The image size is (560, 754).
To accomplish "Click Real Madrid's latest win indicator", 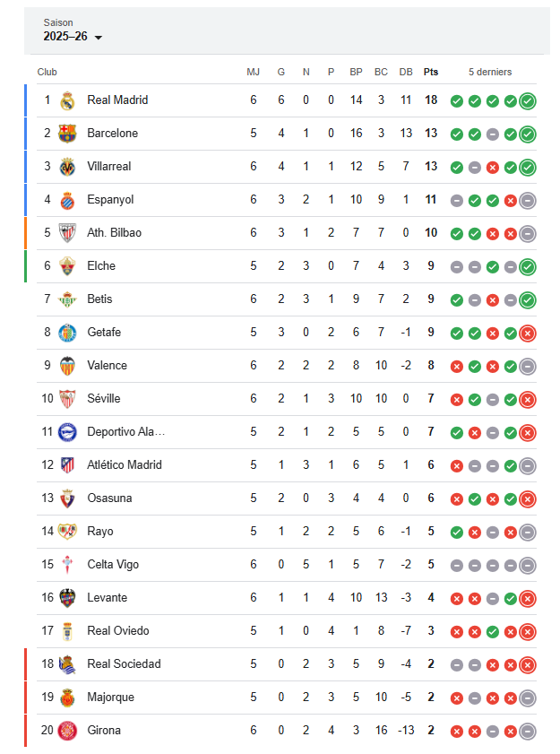I will (528, 101).
